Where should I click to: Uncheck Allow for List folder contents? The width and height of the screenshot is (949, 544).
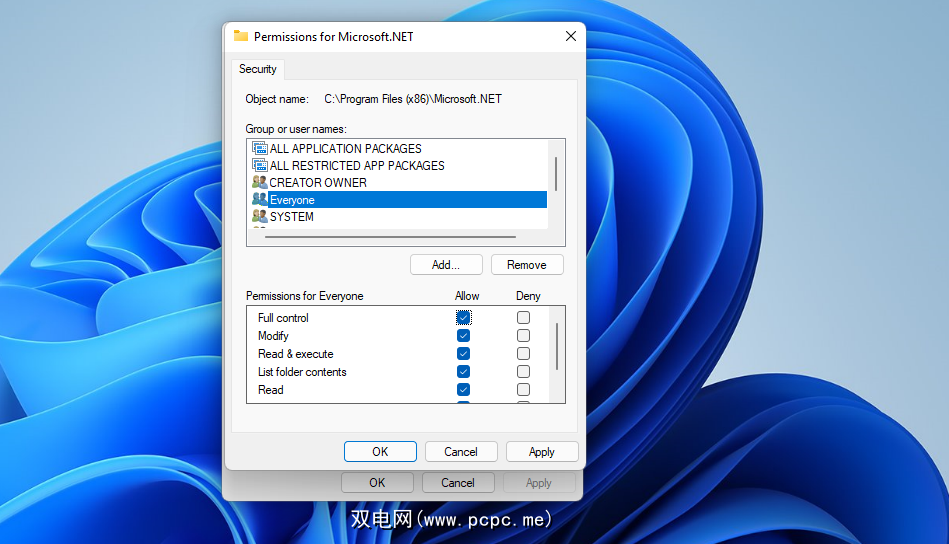463,372
